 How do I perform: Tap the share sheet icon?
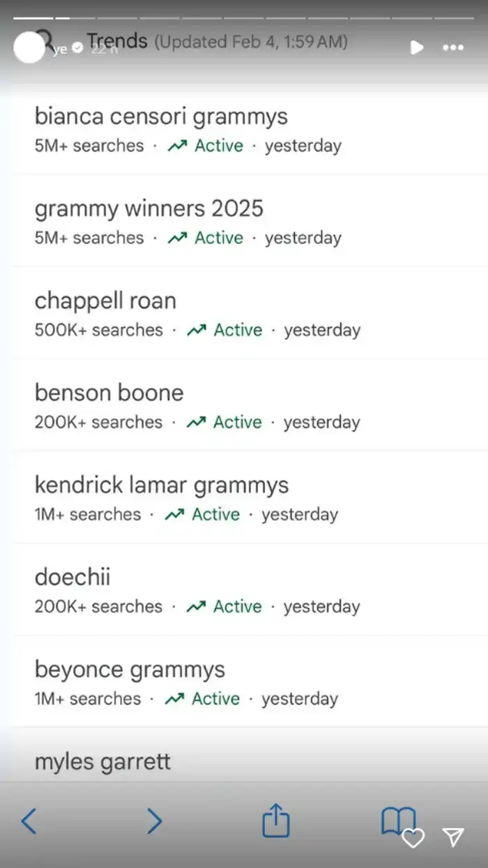pyautogui.click(x=275, y=820)
